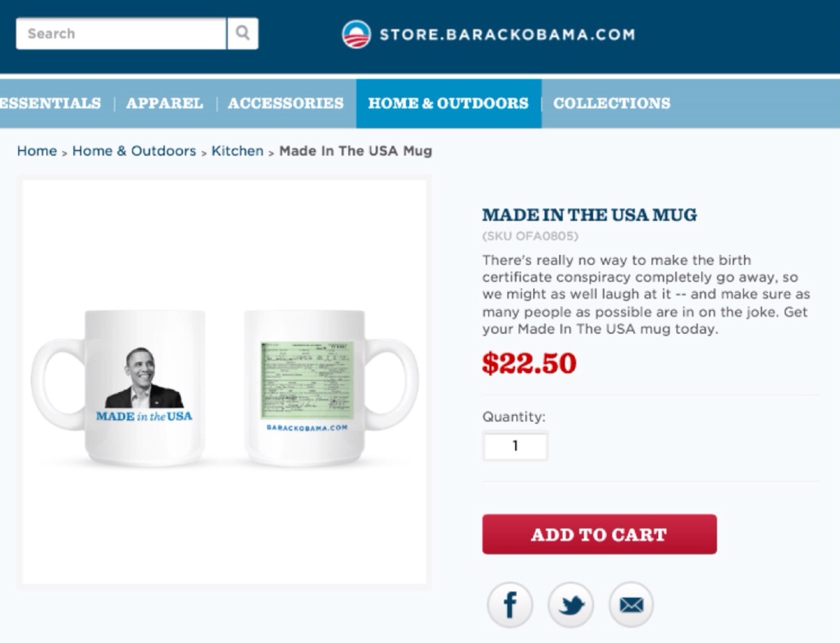The width and height of the screenshot is (840, 643).
Task: Click the Made In The USA Mug title
Action: pos(589,215)
